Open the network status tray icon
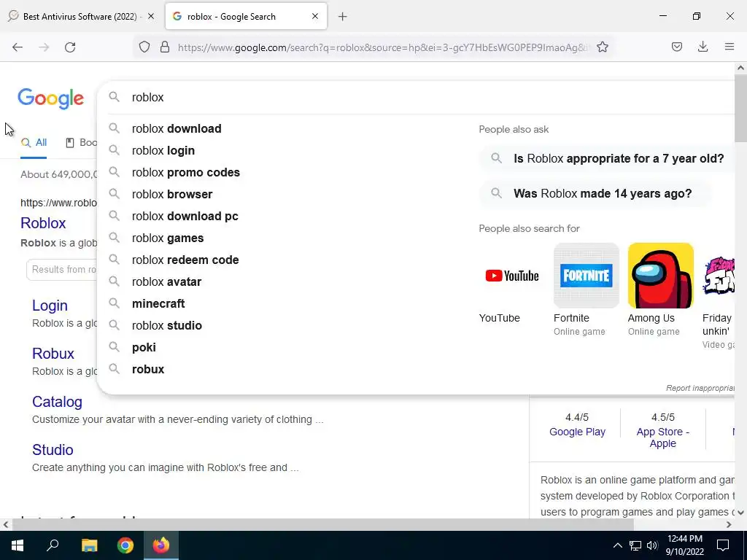This screenshot has height=560, width=747. pos(635,545)
